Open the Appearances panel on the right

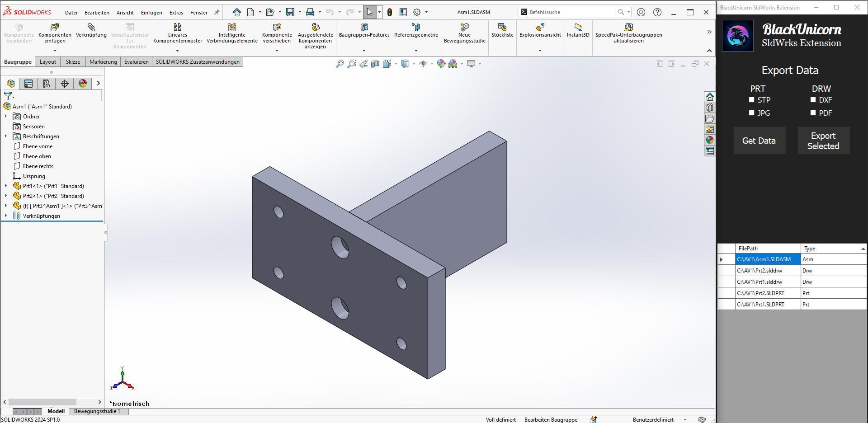tap(710, 140)
